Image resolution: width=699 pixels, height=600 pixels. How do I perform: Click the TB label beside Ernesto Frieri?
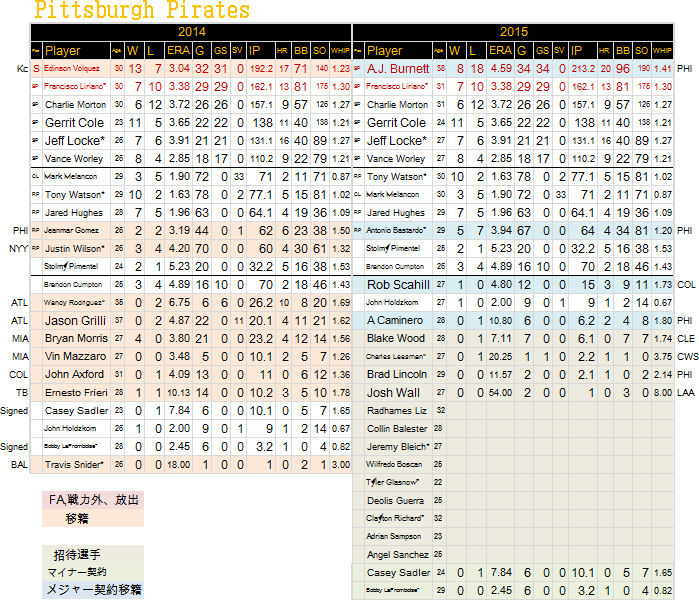coord(22,392)
